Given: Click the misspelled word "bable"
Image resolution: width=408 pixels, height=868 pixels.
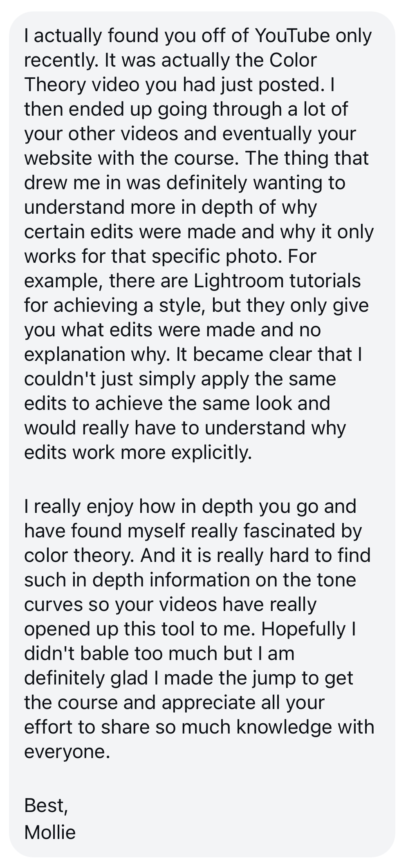Looking at the screenshot, I should (105, 653).
